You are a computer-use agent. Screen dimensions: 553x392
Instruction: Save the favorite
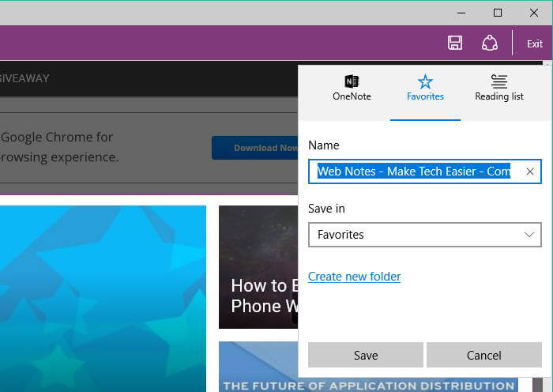click(x=365, y=355)
